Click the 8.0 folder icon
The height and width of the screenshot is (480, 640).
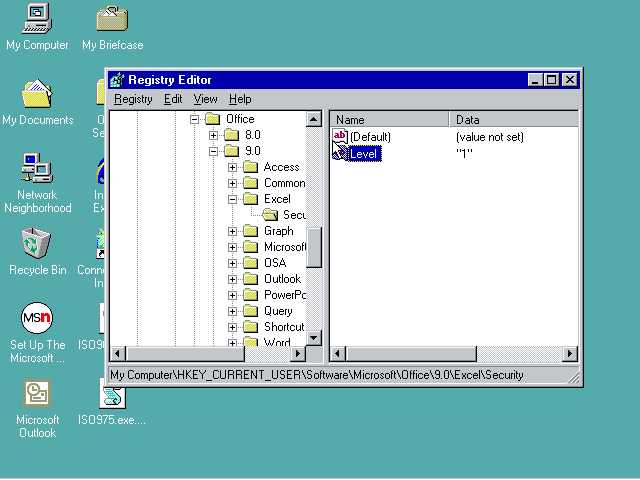231,135
